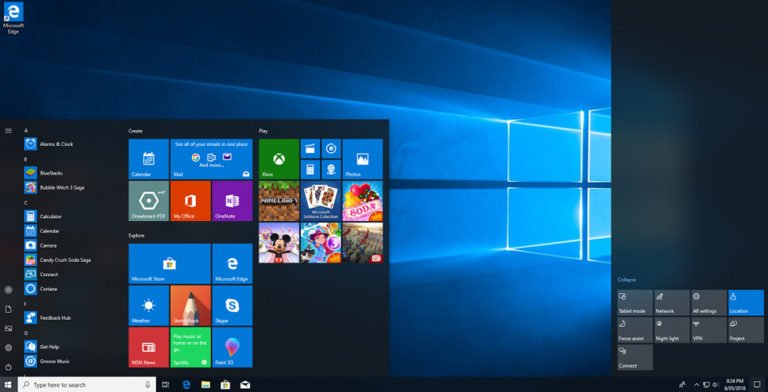
Task: Open the Xbox tile
Action: coord(279,159)
